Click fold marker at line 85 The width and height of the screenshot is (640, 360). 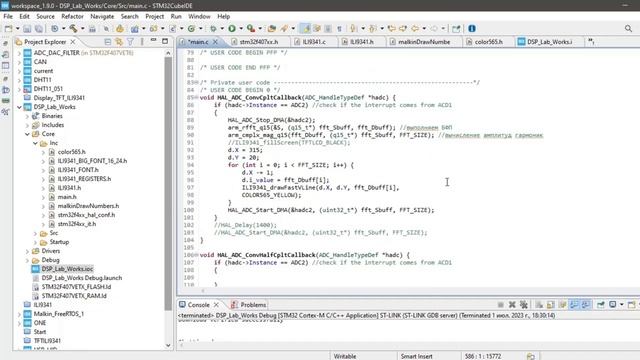(x=196, y=98)
